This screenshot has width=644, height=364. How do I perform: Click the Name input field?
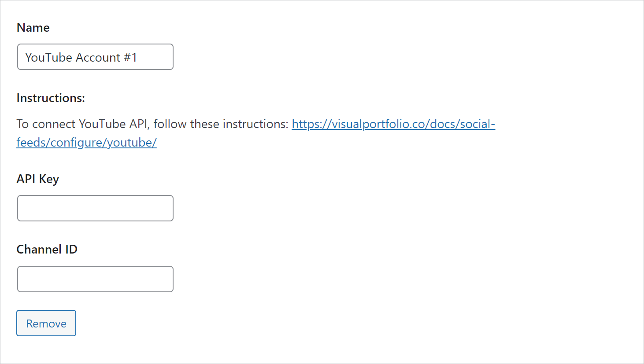pyautogui.click(x=95, y=57)
